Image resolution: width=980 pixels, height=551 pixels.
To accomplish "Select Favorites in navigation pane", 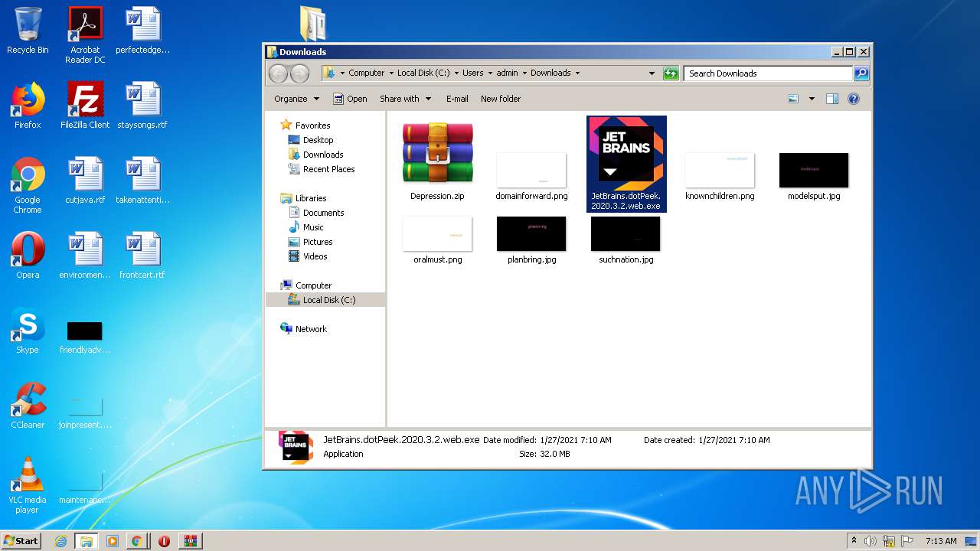I will 305,126.
